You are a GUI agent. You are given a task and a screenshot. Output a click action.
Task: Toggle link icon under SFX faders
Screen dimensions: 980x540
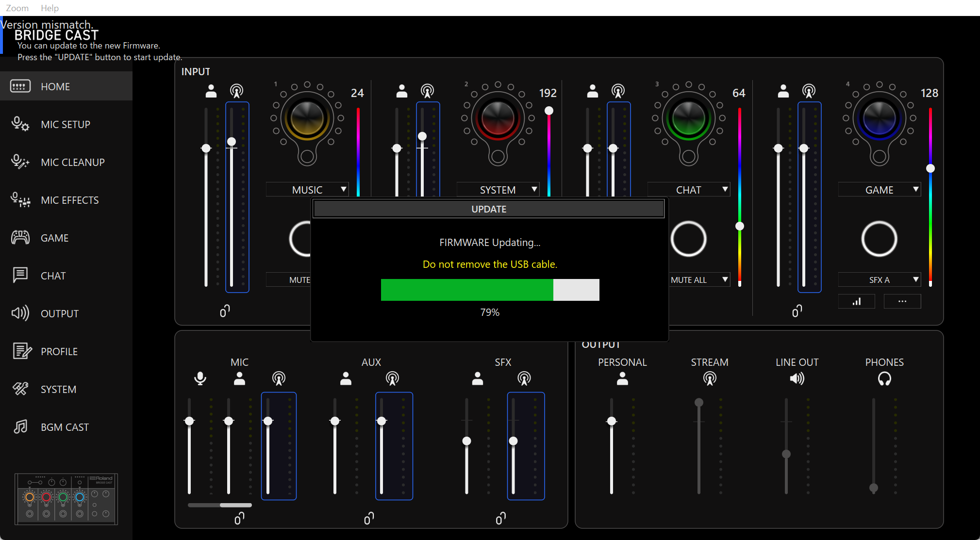pos(501,519)
